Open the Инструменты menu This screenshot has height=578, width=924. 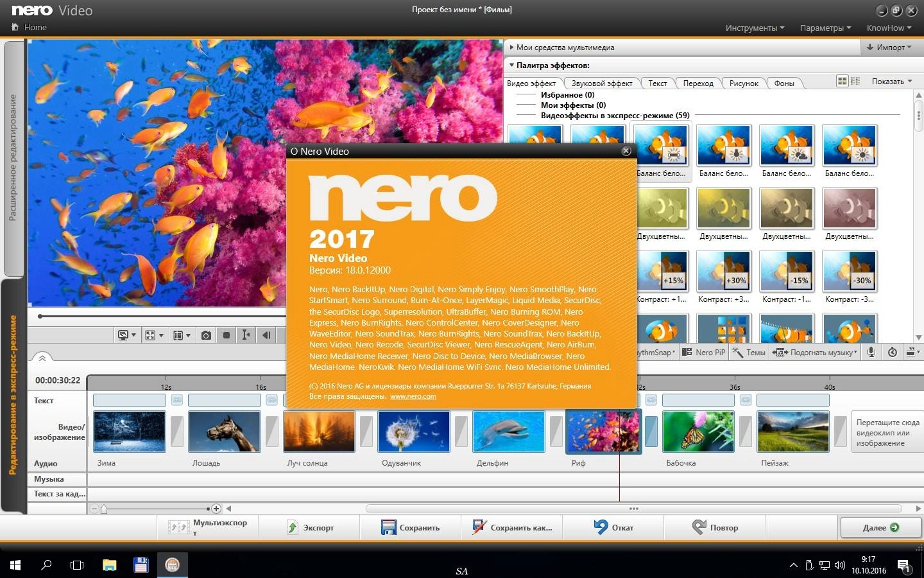coord(755,28)
